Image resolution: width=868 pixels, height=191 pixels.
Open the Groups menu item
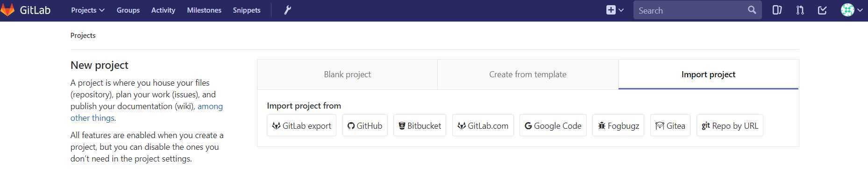click(128, 10)
